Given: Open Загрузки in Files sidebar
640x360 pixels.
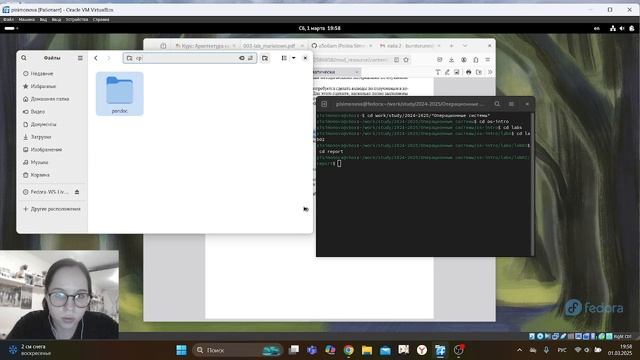Looking at the screenshot, I should 52,137.
